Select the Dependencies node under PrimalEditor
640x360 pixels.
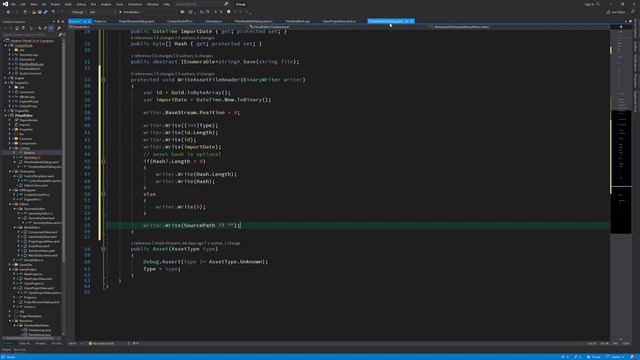pyautogui.click(x=29, y=120)
